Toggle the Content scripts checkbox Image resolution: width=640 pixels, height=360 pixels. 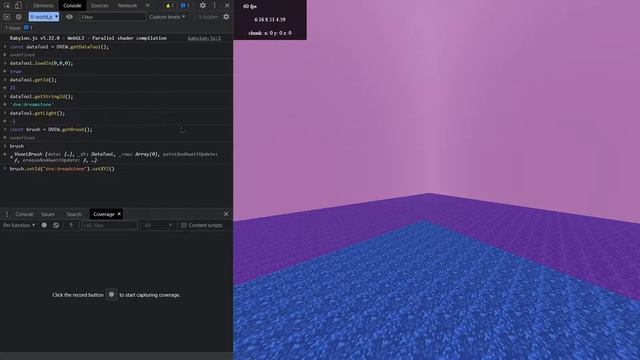coord(184,225)
